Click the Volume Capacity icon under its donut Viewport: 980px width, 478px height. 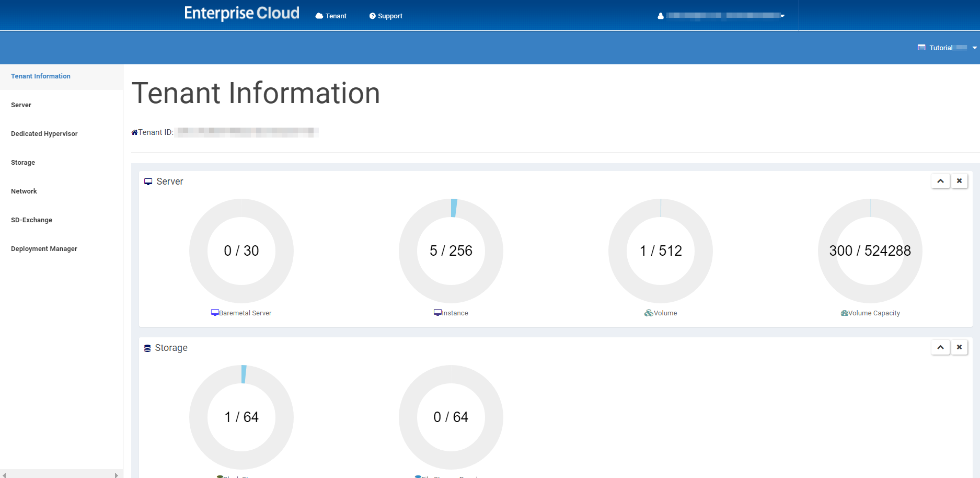tap(844, 312)
